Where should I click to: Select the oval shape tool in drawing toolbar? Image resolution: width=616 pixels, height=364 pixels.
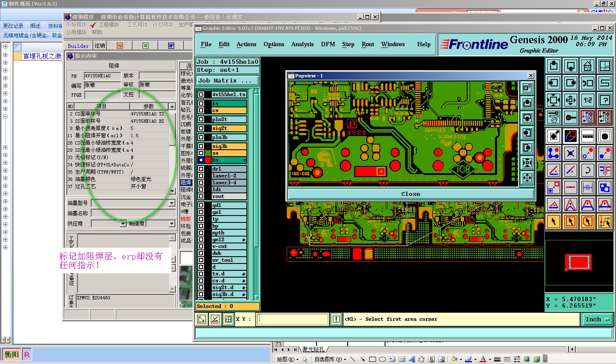tap(382, 359)
